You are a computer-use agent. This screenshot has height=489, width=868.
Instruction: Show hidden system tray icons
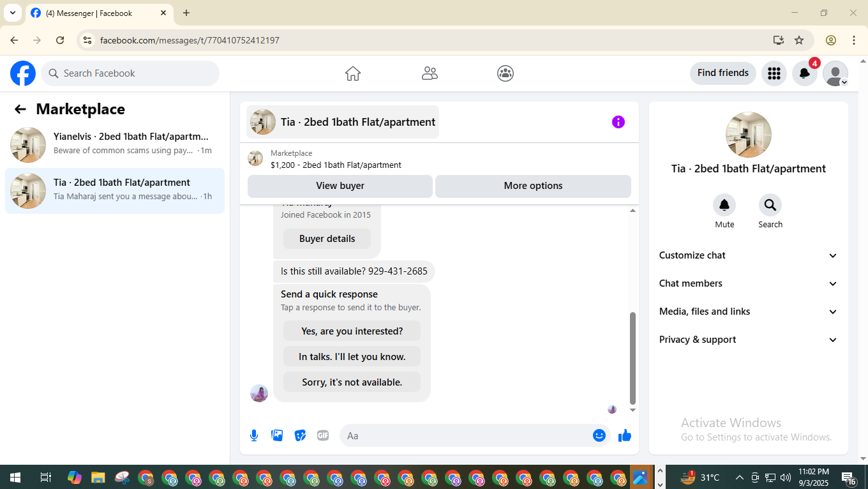click(x=739, y=478)
